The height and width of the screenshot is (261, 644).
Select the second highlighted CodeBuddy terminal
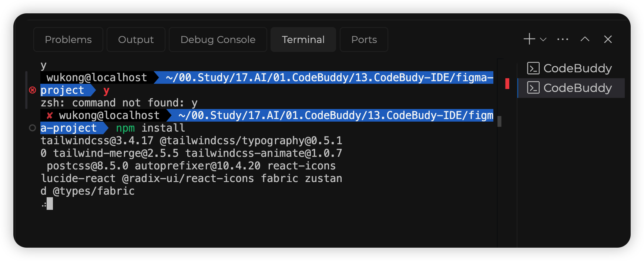[577, 88]
